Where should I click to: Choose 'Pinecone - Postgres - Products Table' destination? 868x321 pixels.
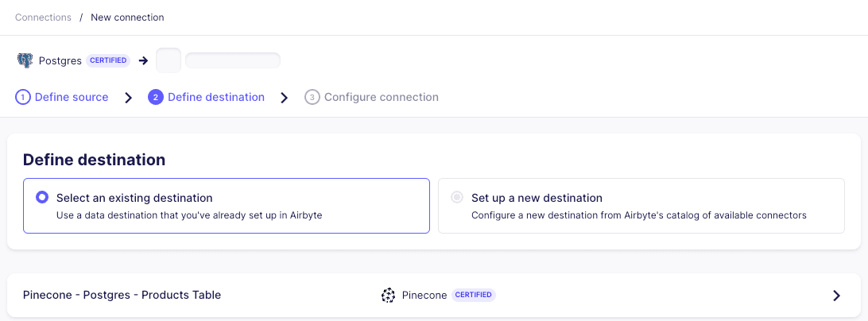122,295
